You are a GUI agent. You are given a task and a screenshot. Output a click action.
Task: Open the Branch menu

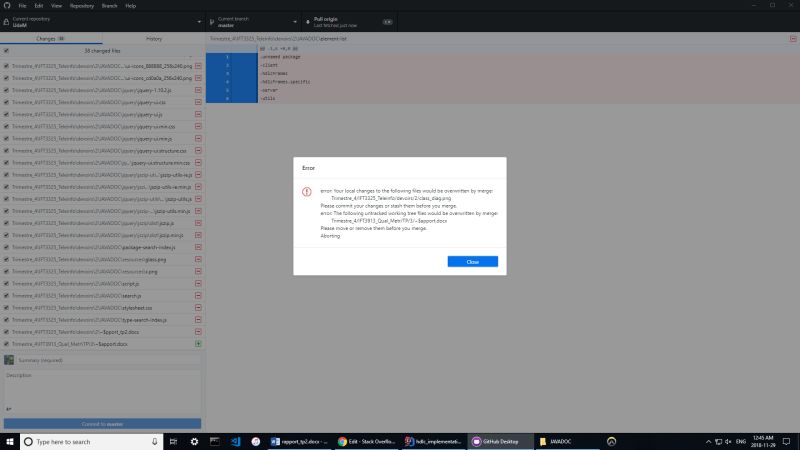pyautogui.click(x=109, y=6)
